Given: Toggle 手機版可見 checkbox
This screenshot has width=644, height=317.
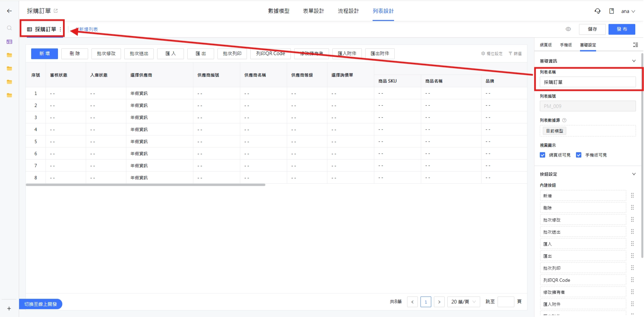Looking at the screenshot, I should 579,155.
